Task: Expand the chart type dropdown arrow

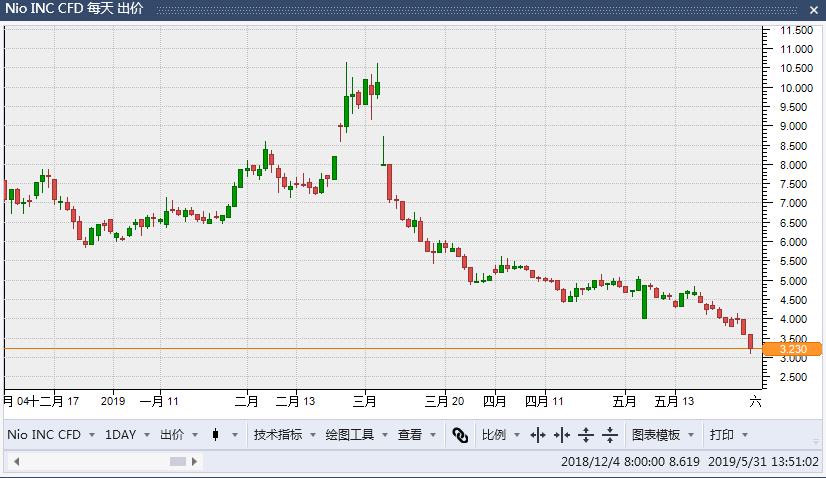Action: point(235,435)
